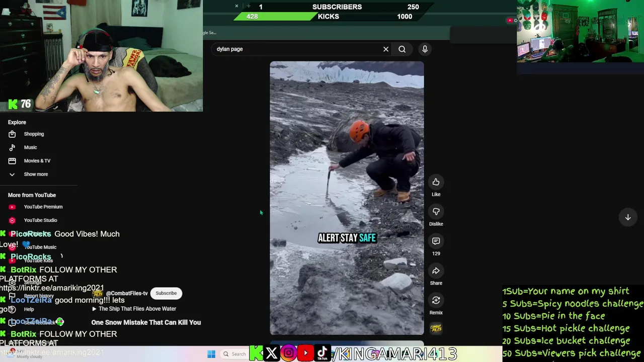This screenshot has height=362, width=644.
Task: Like the Shorts video
Action: click(436, 182)
